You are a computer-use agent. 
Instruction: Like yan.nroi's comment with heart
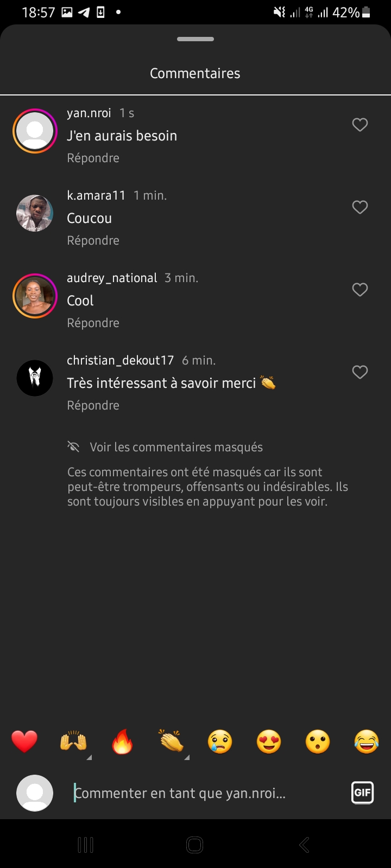coord(360,125)
